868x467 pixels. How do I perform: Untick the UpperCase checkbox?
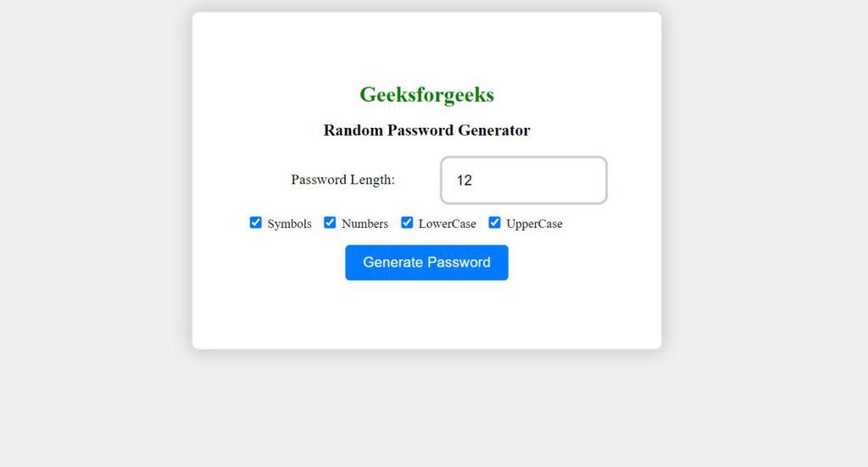tap(494, 222)
